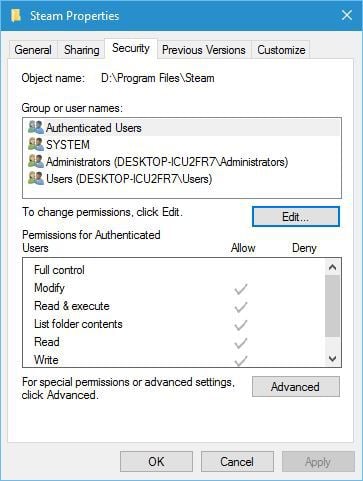Click the Administrators group icon
Viewport: 363px width, 481px height.
pos(36,161)
